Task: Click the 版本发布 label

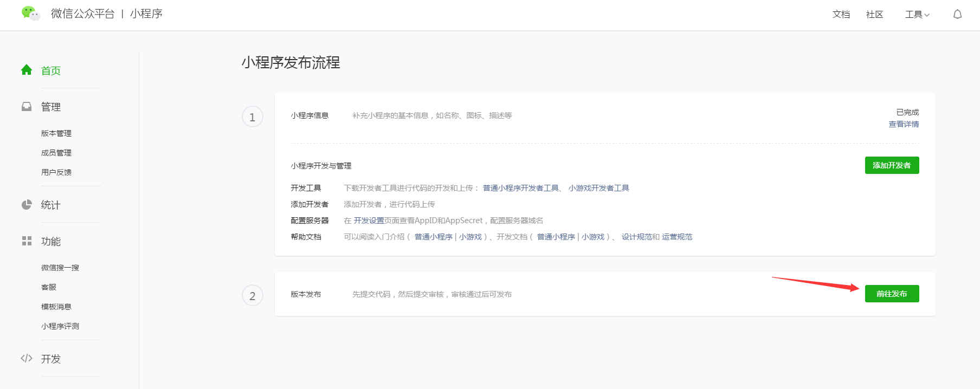Action: 306,294
